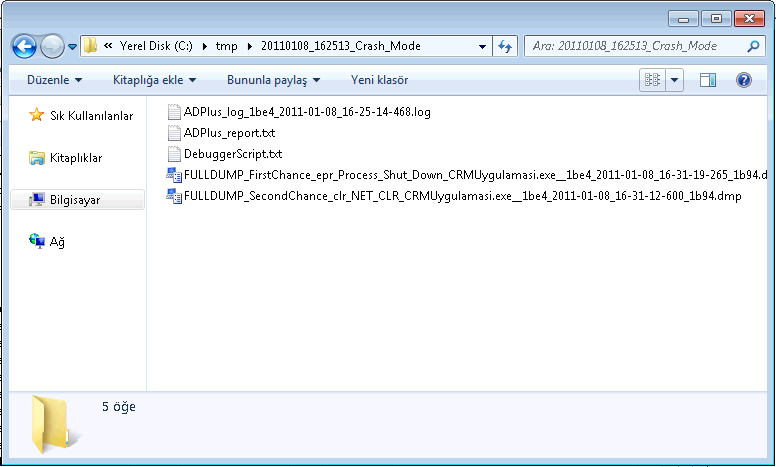Click icon of FULLDUMP_SecondChance dump

[x=174, y=195]
